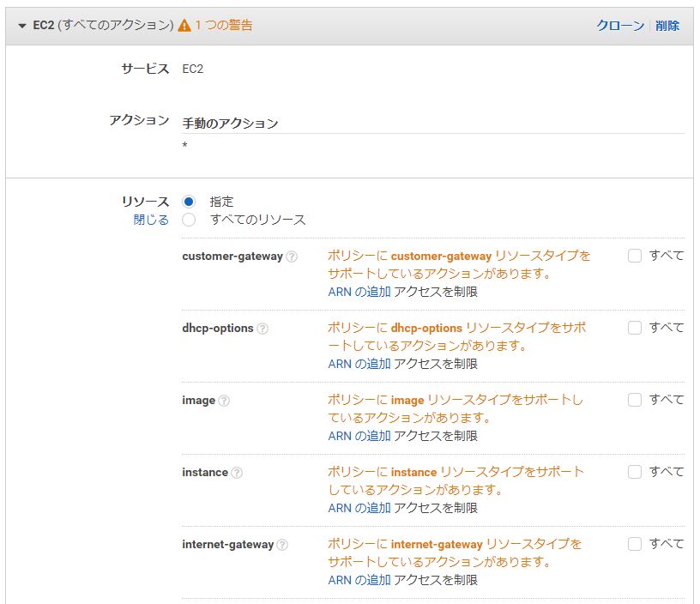Open the help icon next to dhcp-options
This screenshot has height=604, width=700.
click(262, 329)
